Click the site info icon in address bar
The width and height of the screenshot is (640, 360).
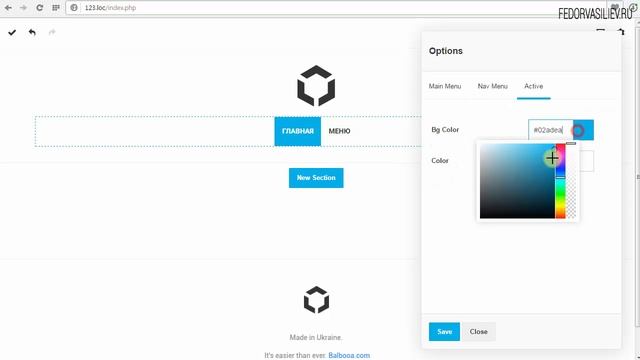click(x=74, y=8)
